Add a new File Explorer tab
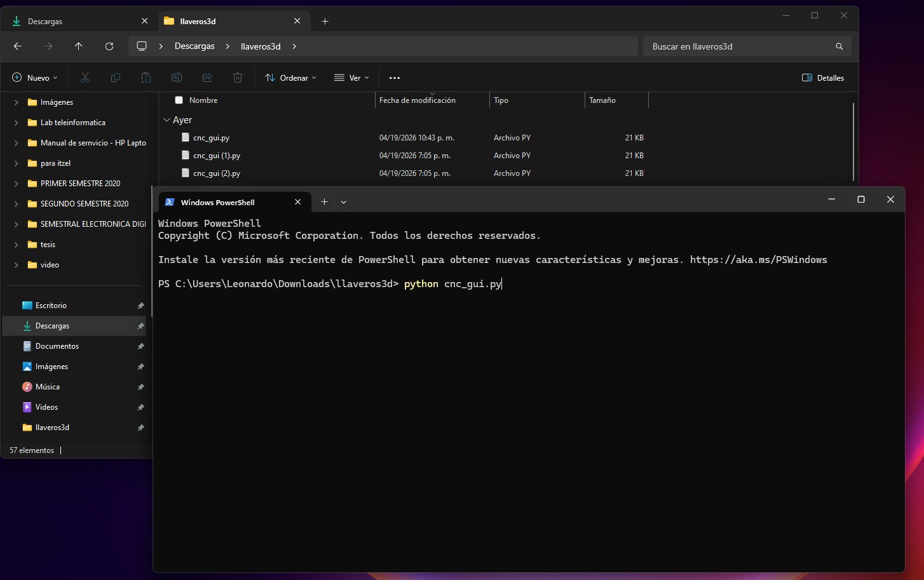 [325, 21]
